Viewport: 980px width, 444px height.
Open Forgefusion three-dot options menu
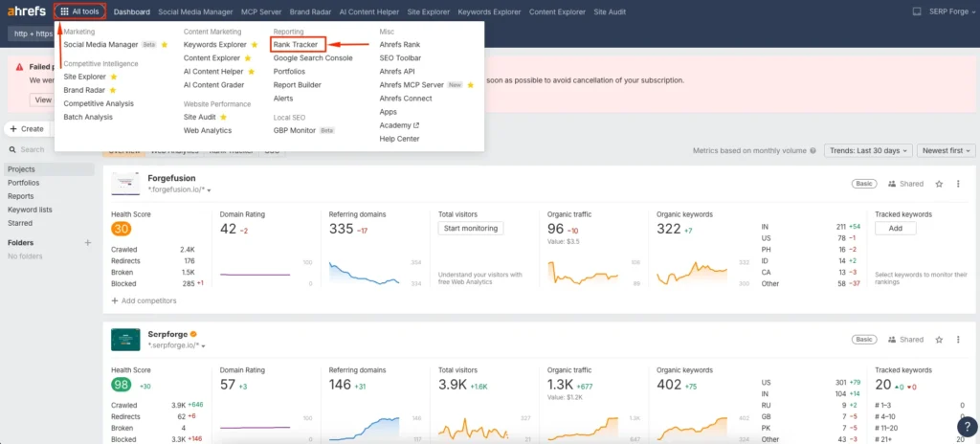pyautogui.click(x=960, y=183)
